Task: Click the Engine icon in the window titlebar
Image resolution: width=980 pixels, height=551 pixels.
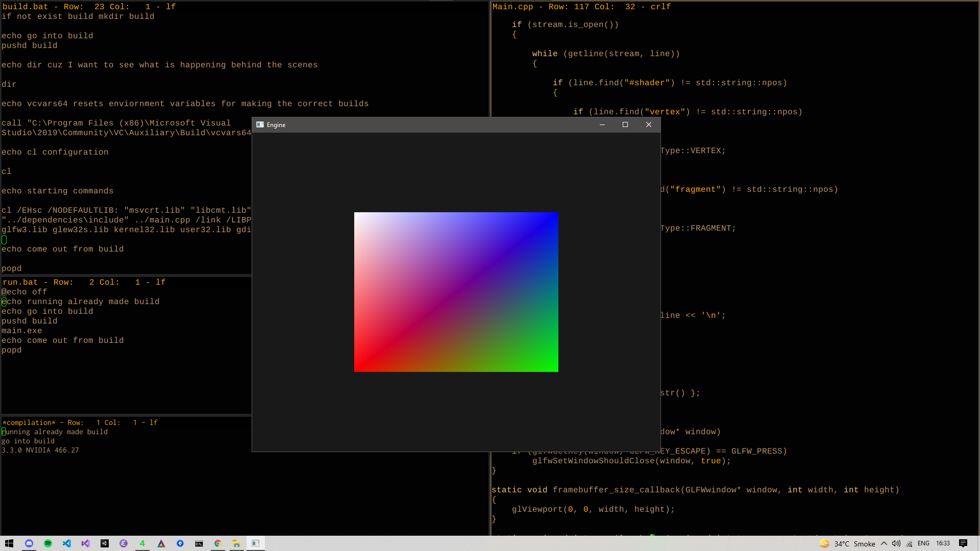Action: tap(260, 124)
